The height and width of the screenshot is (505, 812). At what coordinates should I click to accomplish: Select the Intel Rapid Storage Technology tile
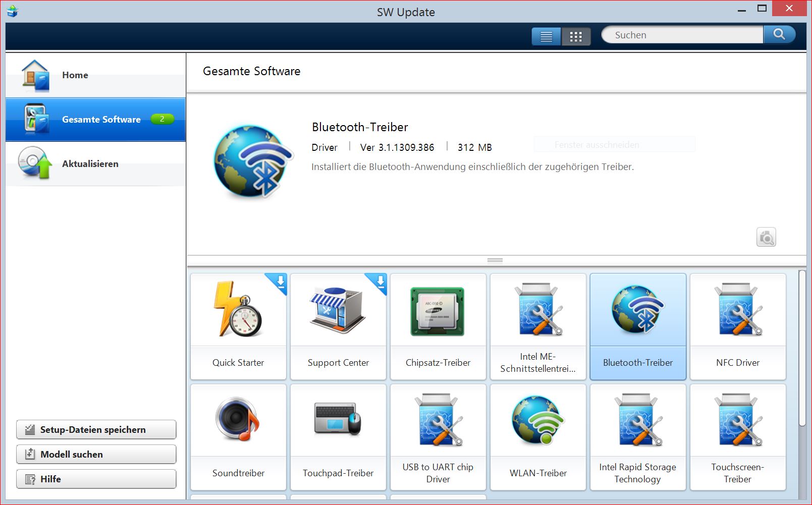[x=638, y=437]
